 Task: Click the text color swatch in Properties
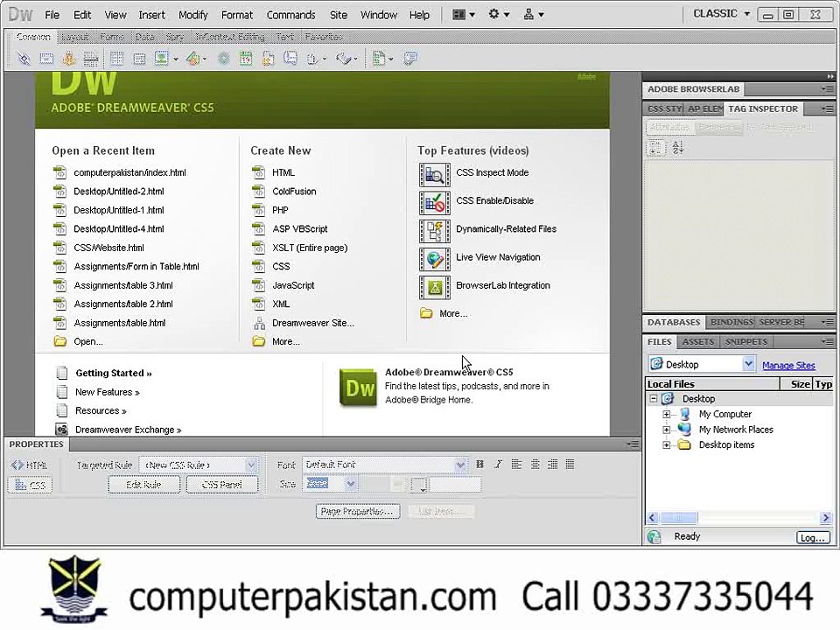pyautogui.click(x=418, y=485)
